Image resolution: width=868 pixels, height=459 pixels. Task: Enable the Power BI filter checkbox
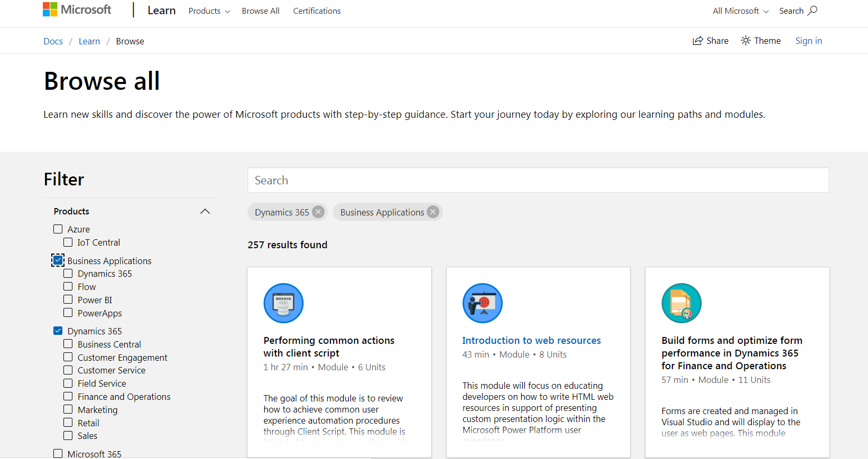68,299
